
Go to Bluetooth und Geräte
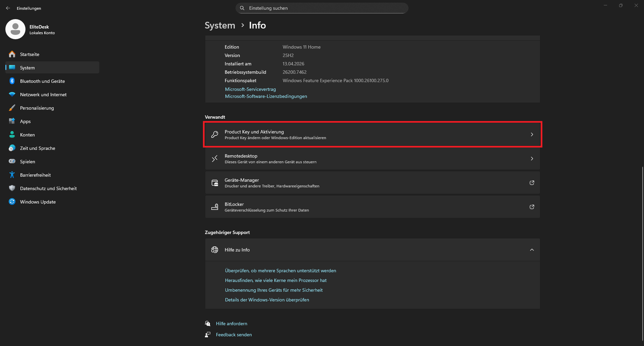tap(52, 81)
